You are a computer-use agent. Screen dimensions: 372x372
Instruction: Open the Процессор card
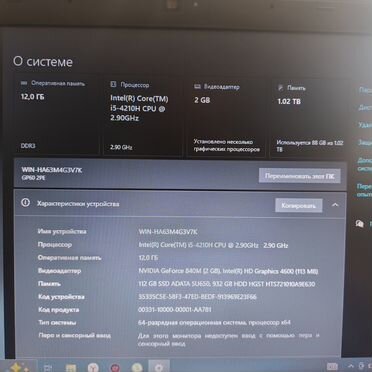coord(143,117)
